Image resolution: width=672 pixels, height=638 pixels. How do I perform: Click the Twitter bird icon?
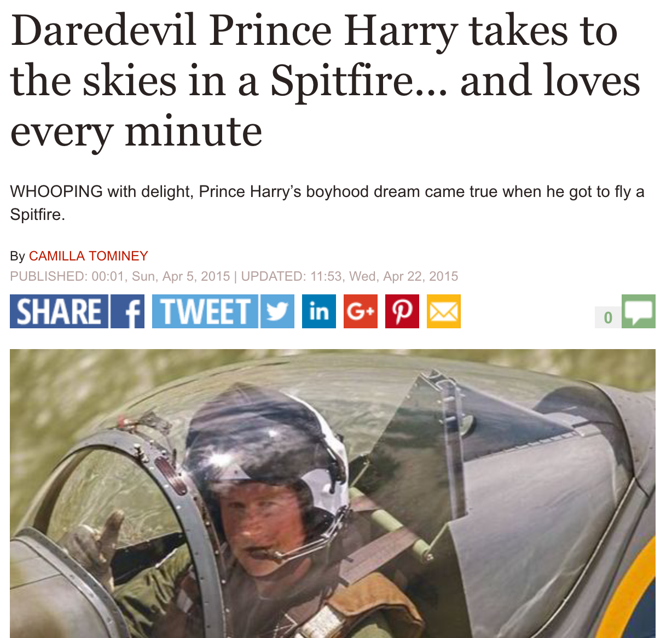tap(277, 311)
